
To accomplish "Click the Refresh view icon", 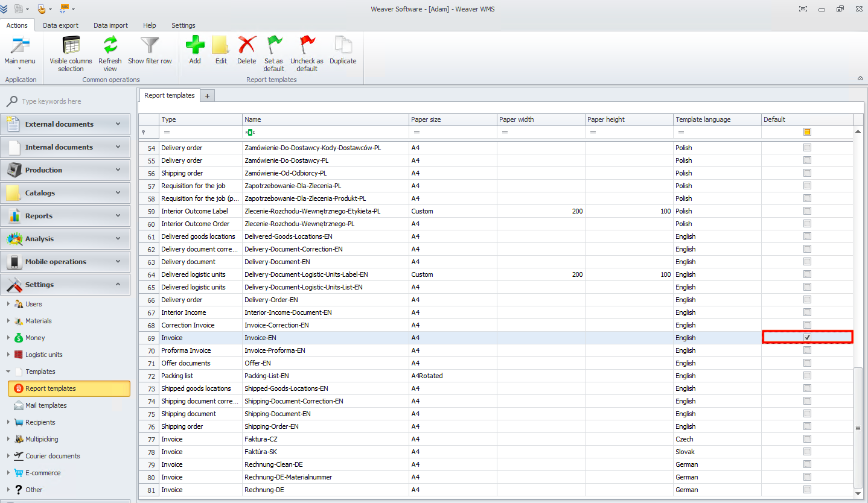I will tap(110, 46).
